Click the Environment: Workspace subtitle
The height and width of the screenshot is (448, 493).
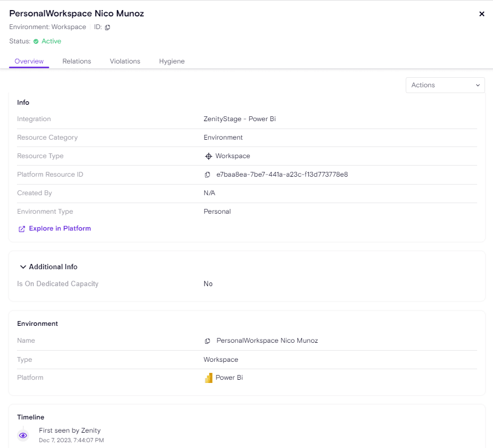[x=48, y=27]
